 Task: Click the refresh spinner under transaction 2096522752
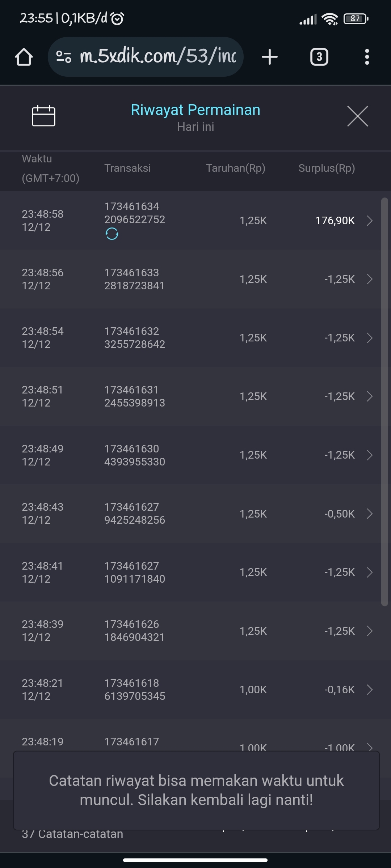(112, 234)
